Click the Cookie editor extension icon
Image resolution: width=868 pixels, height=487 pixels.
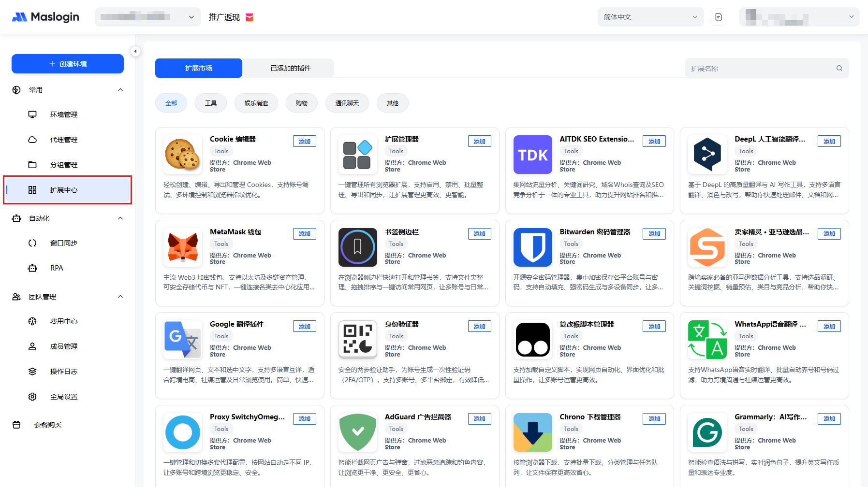pos(183,155)
